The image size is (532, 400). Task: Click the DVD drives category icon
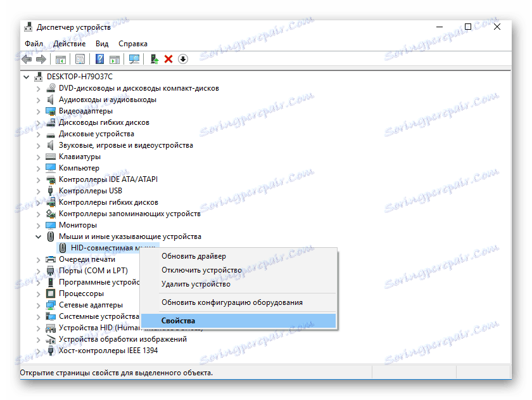coord(51,88)
